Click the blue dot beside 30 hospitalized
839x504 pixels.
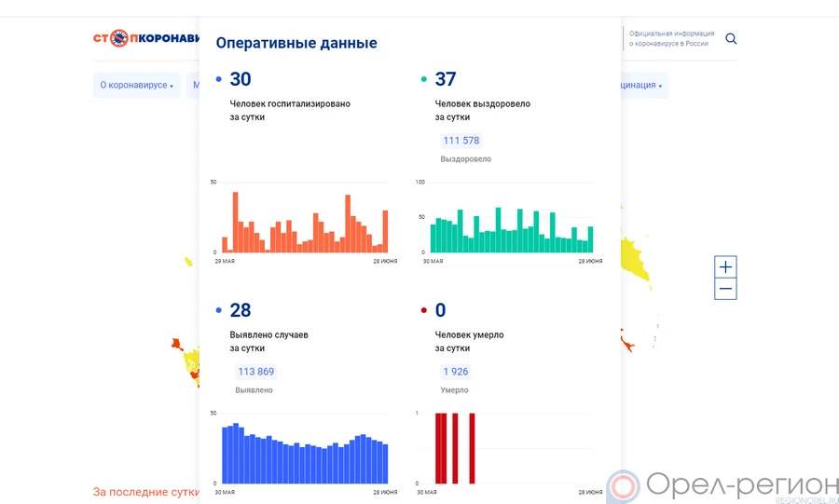(x=218, y=80)
